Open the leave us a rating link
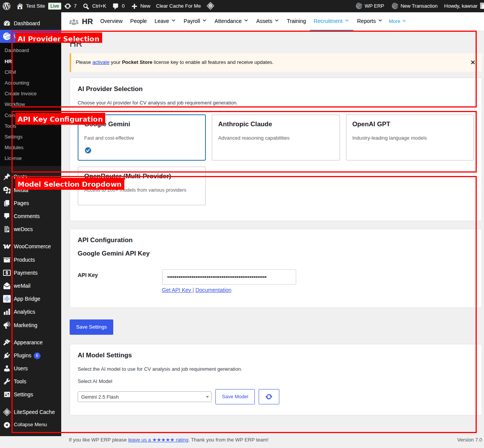Viewport: 484px width, 448px height. click(158, 440)
